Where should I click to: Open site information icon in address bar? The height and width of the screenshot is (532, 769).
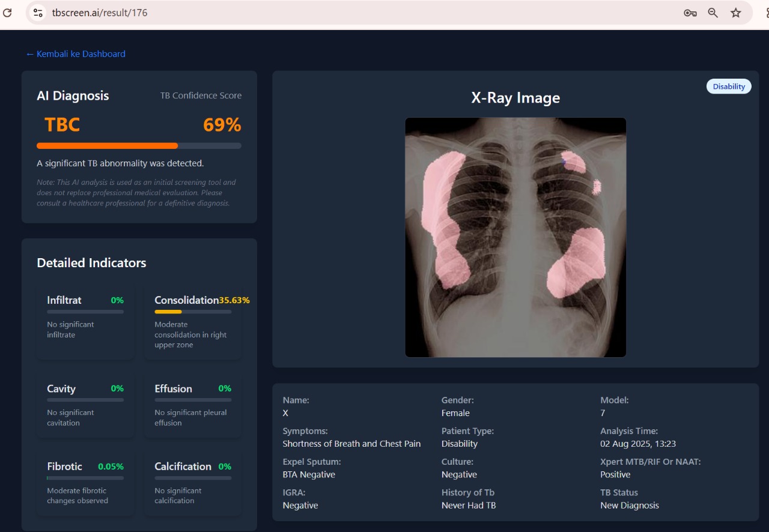[x=38, y=13]
